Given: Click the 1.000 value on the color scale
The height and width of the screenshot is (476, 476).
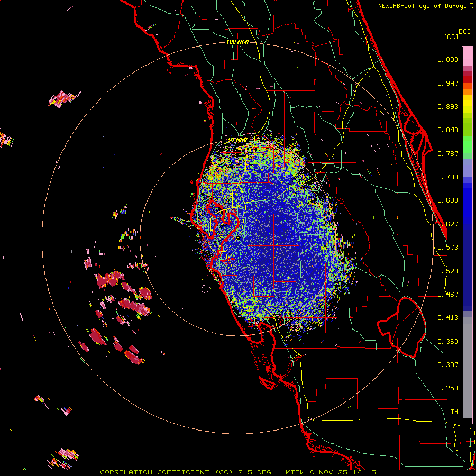Looking at the screenshot, I should point(448,59).
